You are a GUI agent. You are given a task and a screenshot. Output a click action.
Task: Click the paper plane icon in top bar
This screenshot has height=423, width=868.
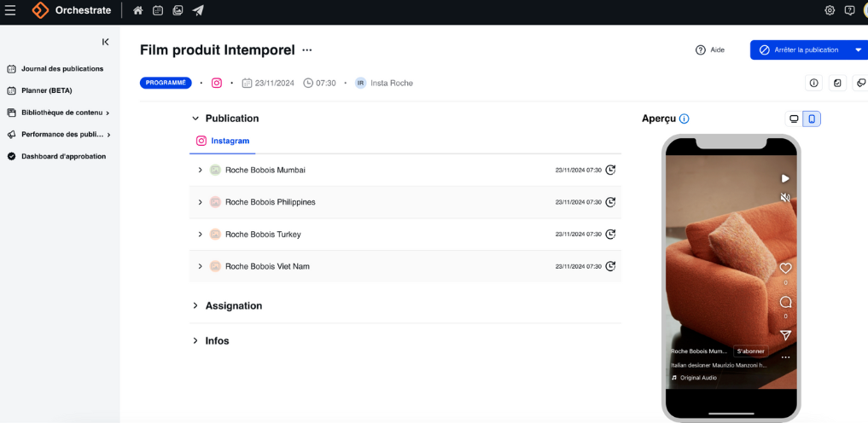(x=198, y=10)
